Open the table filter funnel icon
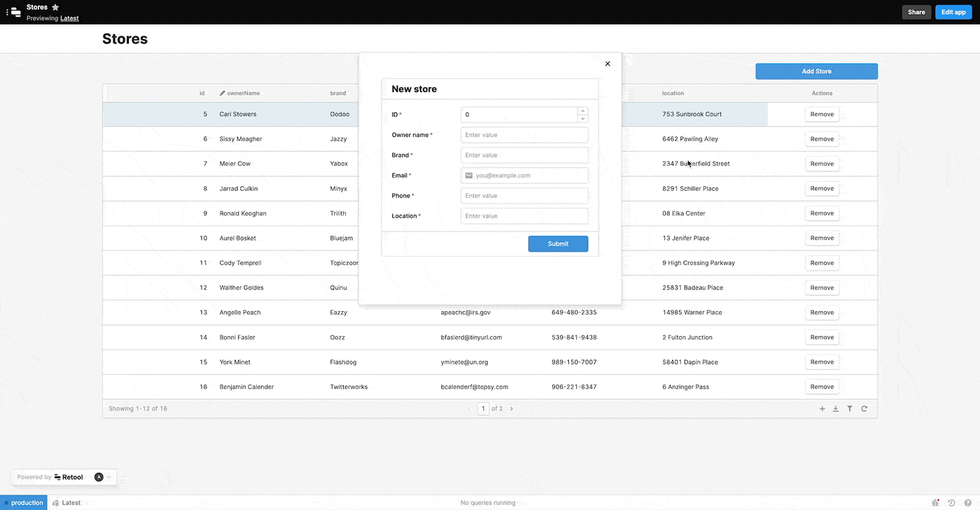The width and height of the screenshot is (980, 510). pyautogui.click(x=850, y=409)
